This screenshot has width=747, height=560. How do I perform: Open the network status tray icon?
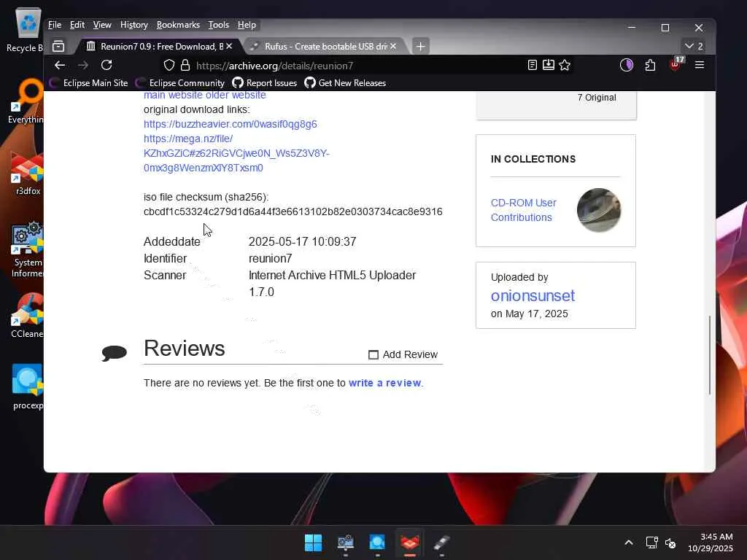(x=651, y=542)
